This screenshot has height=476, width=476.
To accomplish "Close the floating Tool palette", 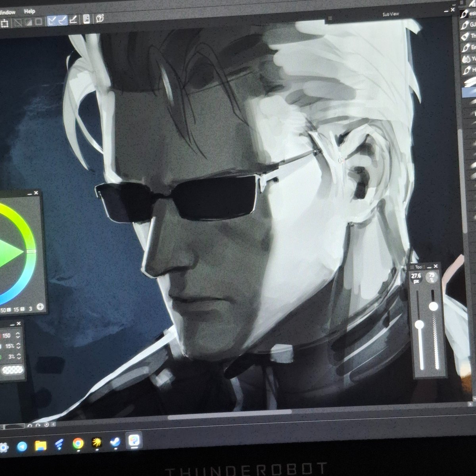I will pos(436,267).
